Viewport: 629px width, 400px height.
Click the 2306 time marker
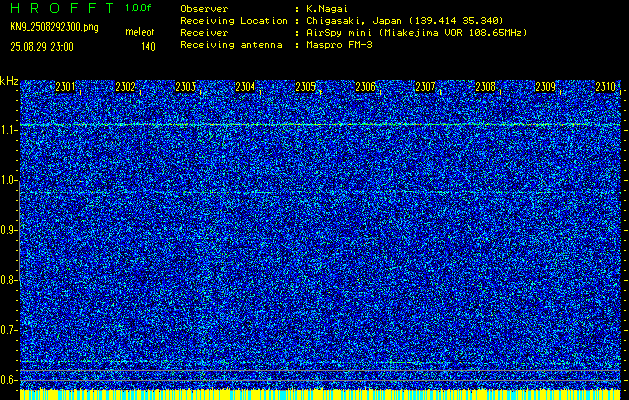click(365, 87)
